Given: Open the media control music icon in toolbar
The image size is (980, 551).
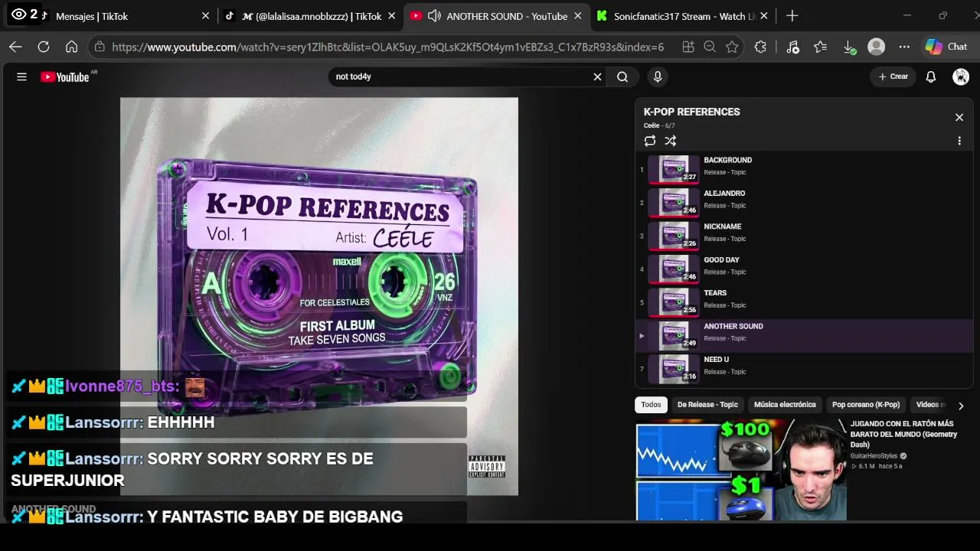Looking at the screenshot, I should (x=792, y=47).
